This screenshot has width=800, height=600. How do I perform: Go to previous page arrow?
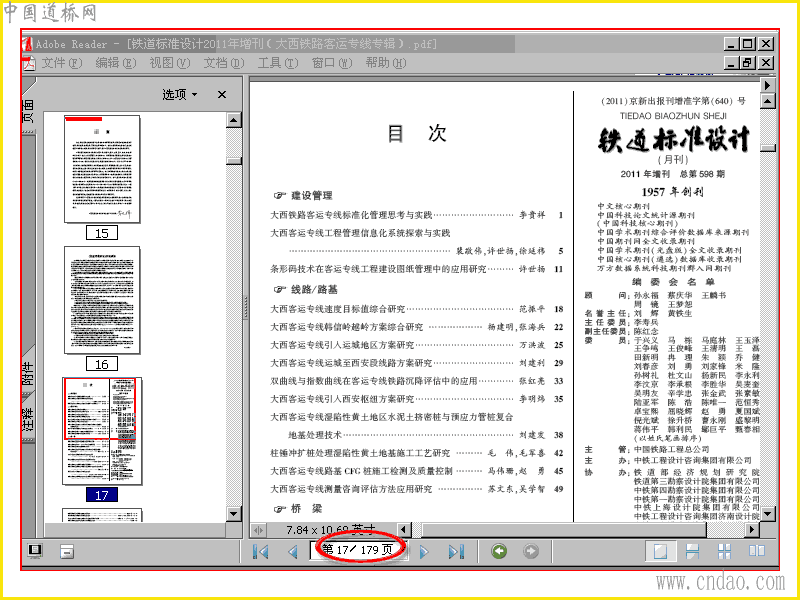tap(293, 552)
